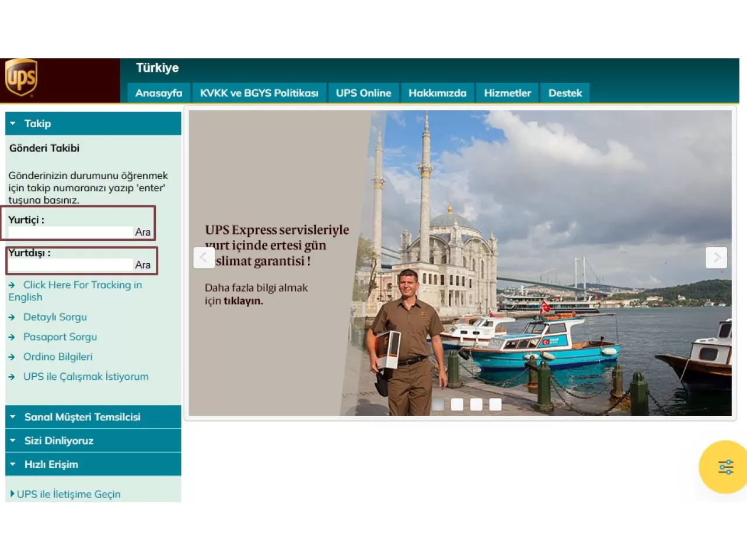Select the first carousel indicator dot

point(438,404)
